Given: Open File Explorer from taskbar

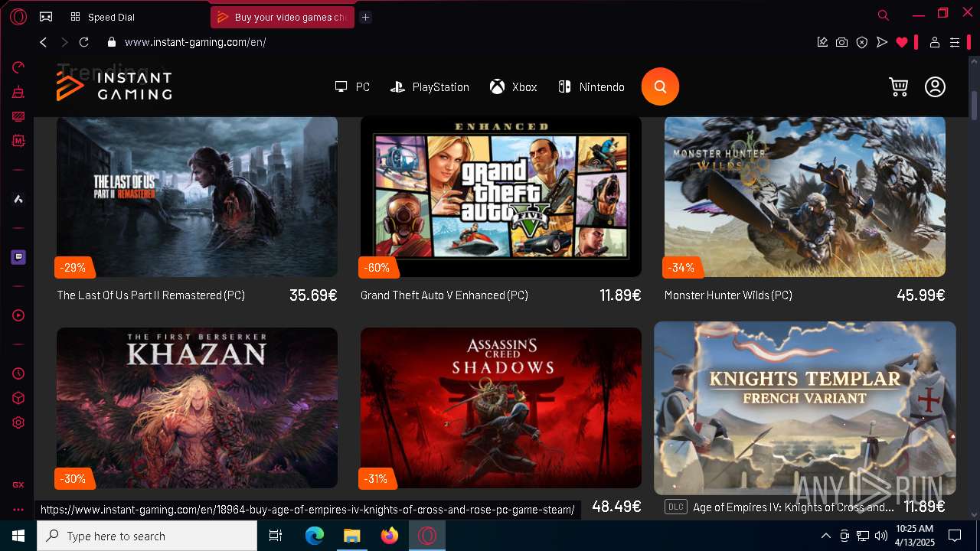Looking at the screenshot, I should (351, 536).
